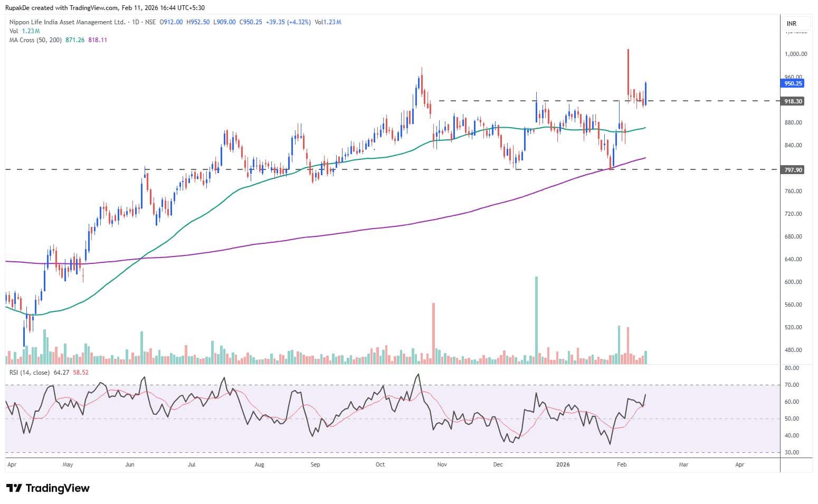
Task: Click the 760.00 price axis label
Action: (793, 191)
